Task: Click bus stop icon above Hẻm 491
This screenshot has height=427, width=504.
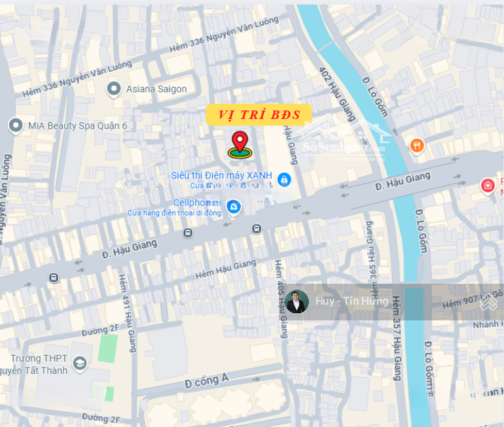Action: click(x=54, y=278)
